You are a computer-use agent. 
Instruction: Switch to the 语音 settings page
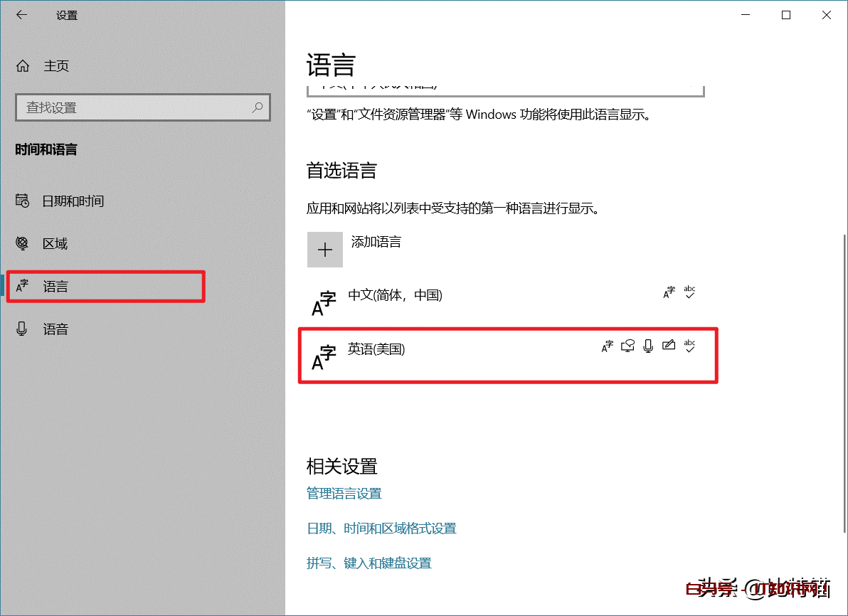[56, 329]
